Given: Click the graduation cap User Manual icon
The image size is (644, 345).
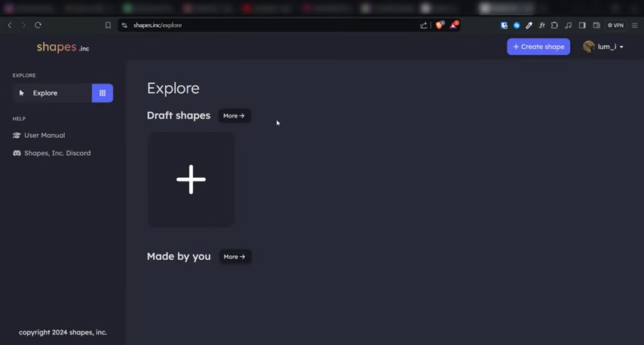Looking at the screenshot, I should (x=17, y=136).
